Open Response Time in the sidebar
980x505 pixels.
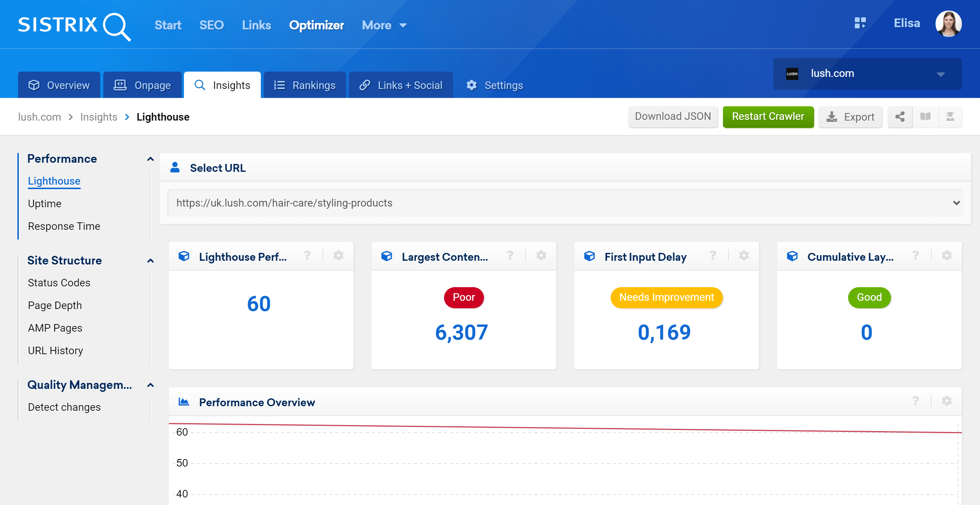click(x=64, y=226)
